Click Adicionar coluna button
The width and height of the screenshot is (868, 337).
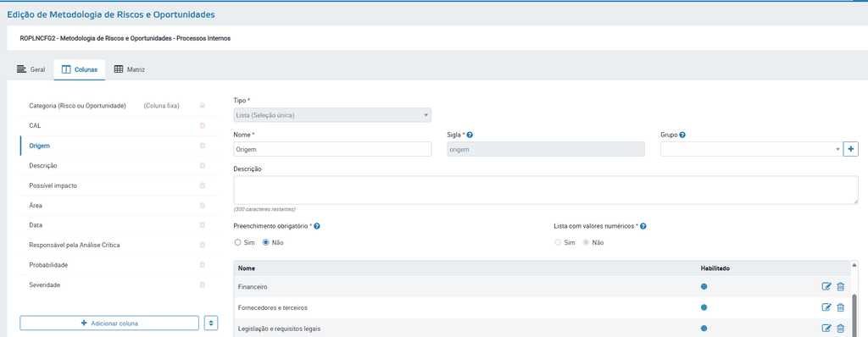click(109, 323)
